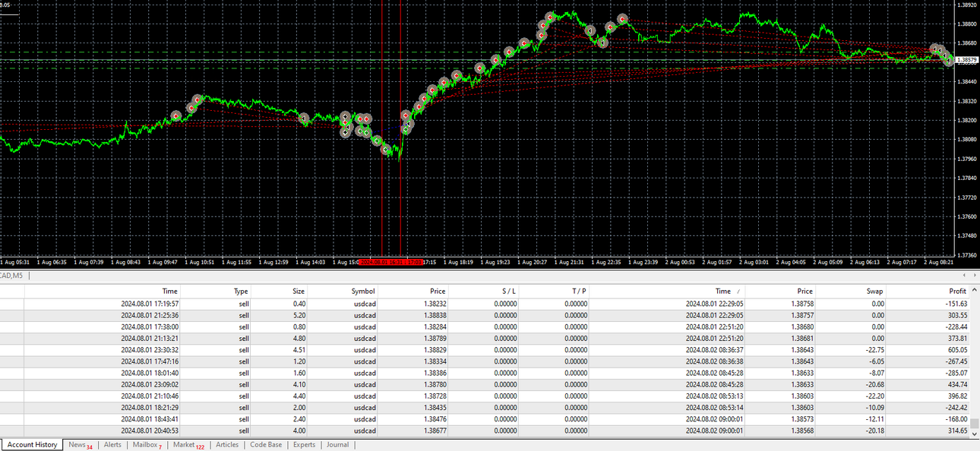Viewport: 980px width, 451px height.
Task: Select trade opened 2024.08.01 17:47:16
Action: [x=485, y=361]
